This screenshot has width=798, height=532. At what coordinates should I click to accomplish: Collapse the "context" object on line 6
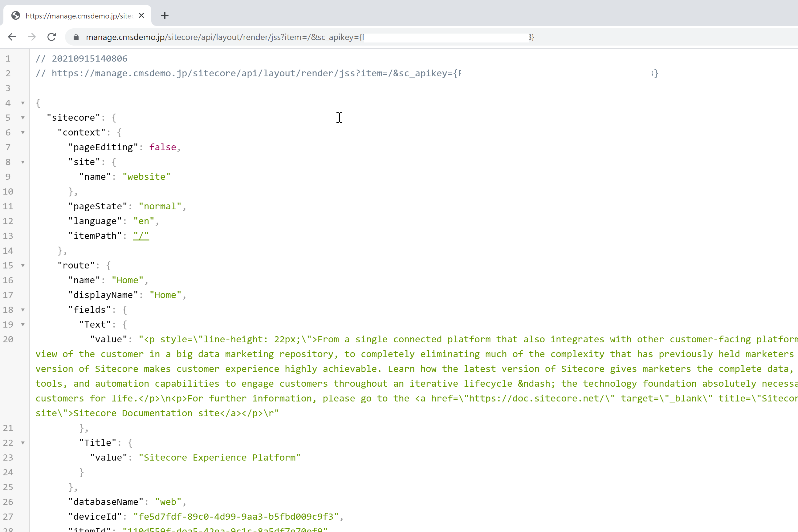point(23,132)
